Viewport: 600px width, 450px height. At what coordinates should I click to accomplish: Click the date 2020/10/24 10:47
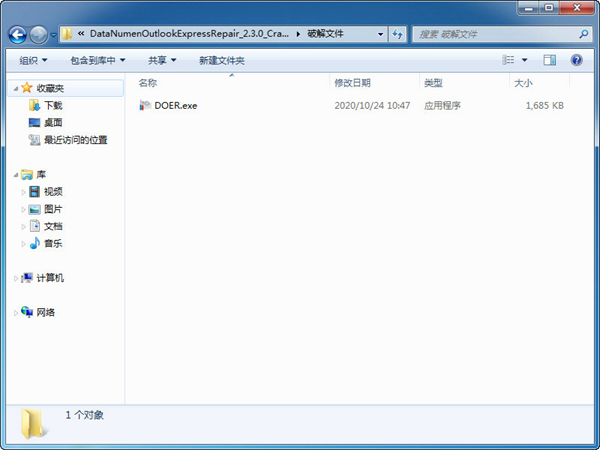coord(372,106)
